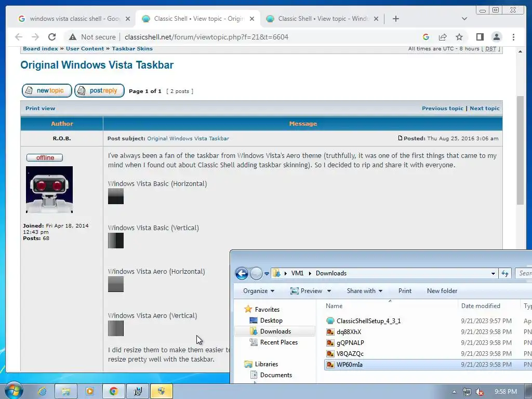
Task: Click the Chrome forward arrow
Action: [x=35, y=37]
